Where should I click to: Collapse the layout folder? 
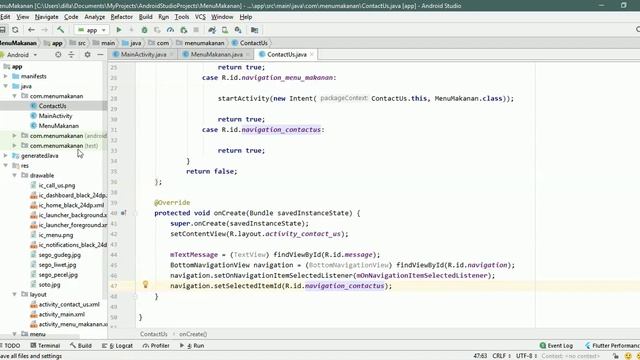tap(14, 294)
